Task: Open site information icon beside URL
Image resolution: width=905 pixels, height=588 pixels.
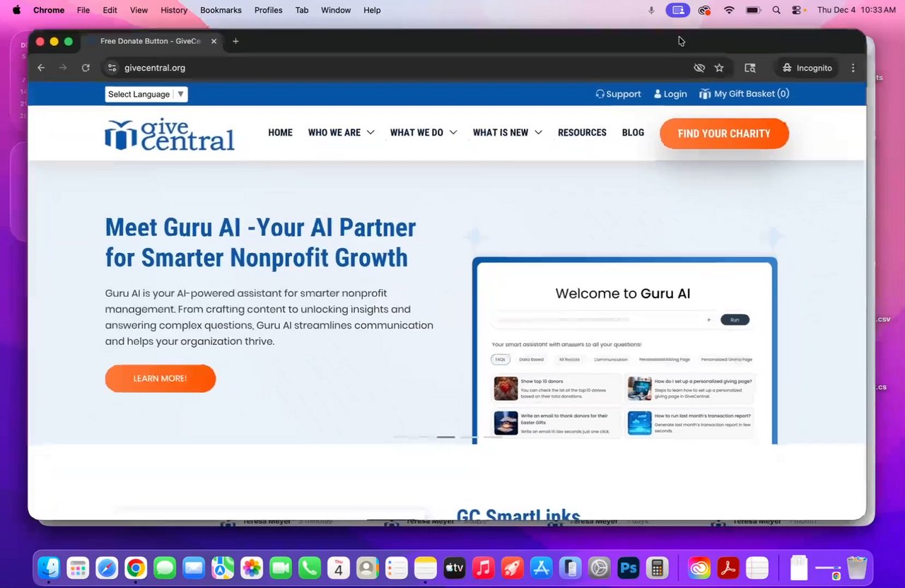Action: click(x=111, y=68)
